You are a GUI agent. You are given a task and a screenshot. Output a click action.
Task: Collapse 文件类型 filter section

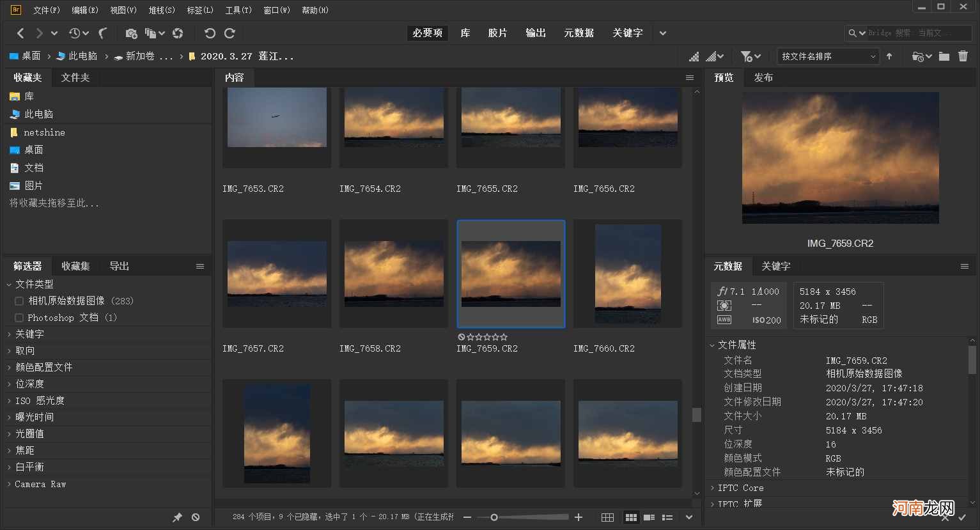(x=9, y=284)
